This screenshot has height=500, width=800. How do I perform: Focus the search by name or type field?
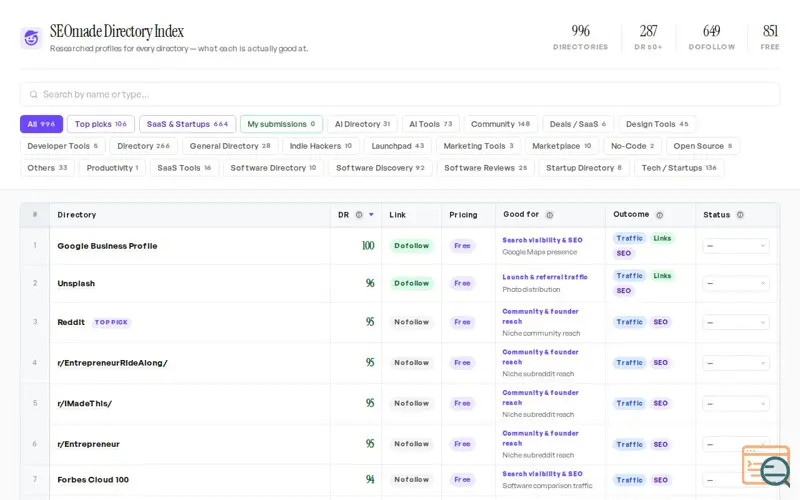point(400,94)
